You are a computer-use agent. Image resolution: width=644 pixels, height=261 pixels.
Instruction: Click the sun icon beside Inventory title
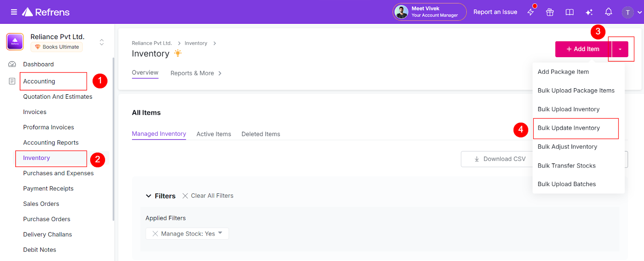[178, 53]
